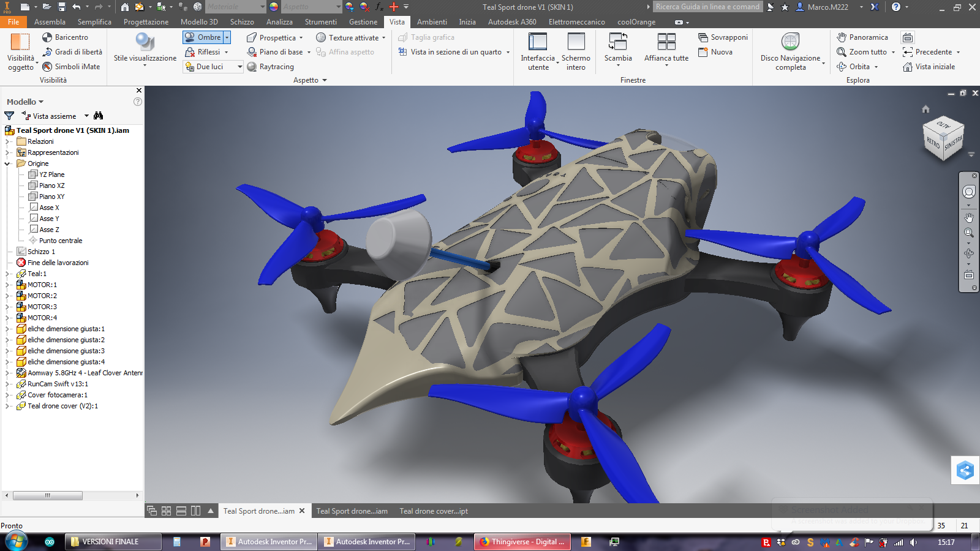Image resolution: width=980 pixels, height=551 pixels.
Task: Select Teal drone cover (V2):1 in browser
Action: tap(62, 406)
